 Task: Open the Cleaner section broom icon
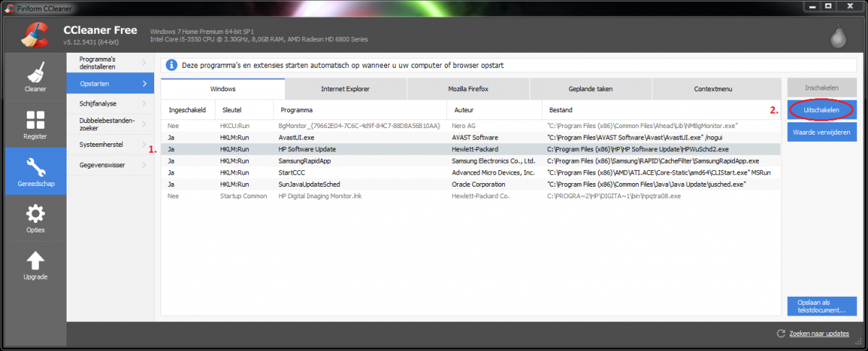pyautogui.click(x=35, y=72)
